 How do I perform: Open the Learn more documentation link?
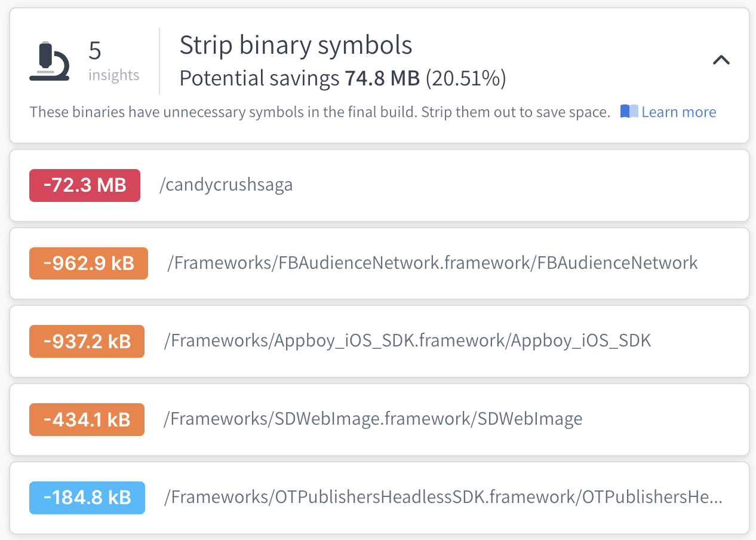[679, 112]
